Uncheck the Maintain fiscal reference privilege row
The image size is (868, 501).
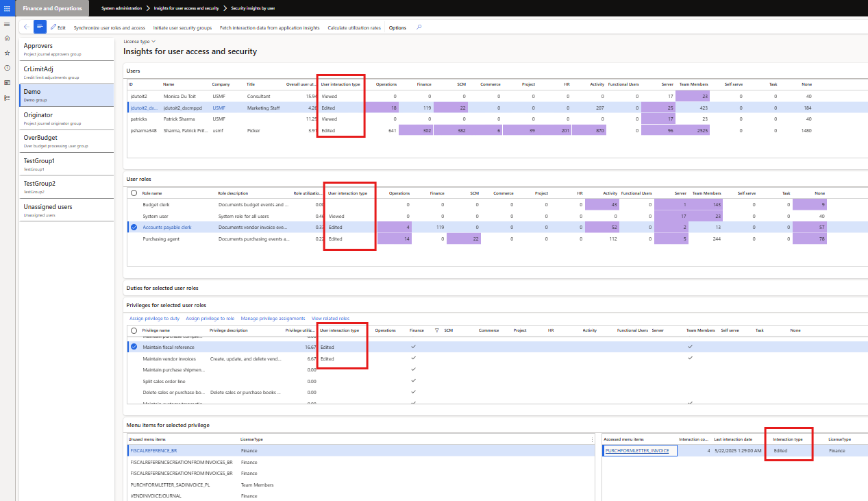[134, 347]
